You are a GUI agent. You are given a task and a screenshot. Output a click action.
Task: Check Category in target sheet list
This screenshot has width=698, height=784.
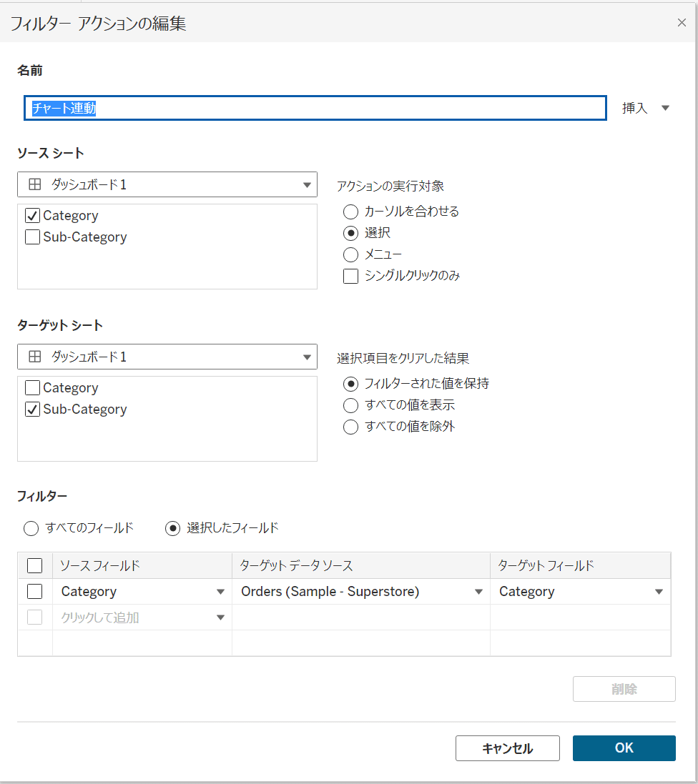[32, 387]
